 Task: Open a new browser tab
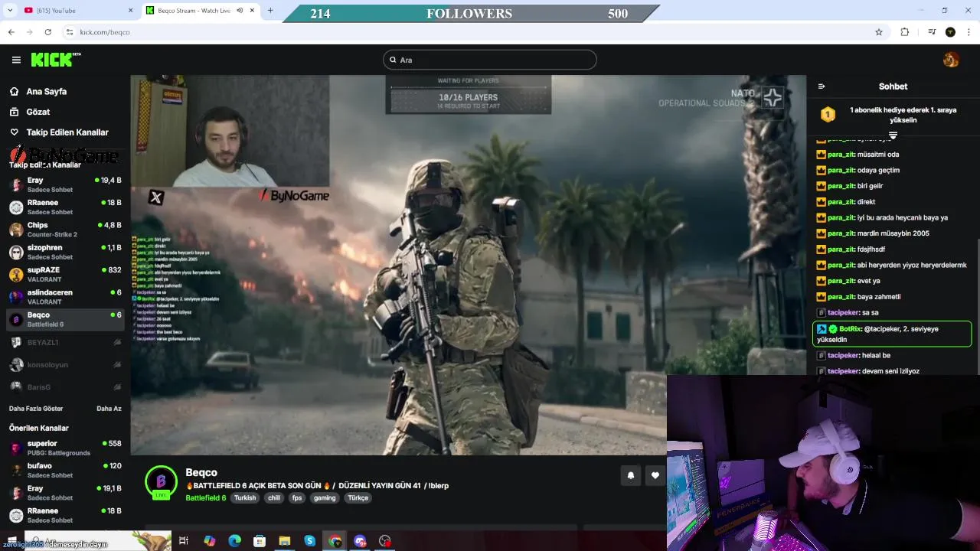(x=269, y=11)
